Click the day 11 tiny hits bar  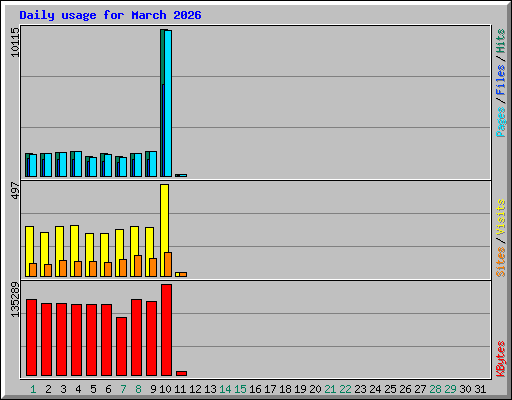point(178,175)
